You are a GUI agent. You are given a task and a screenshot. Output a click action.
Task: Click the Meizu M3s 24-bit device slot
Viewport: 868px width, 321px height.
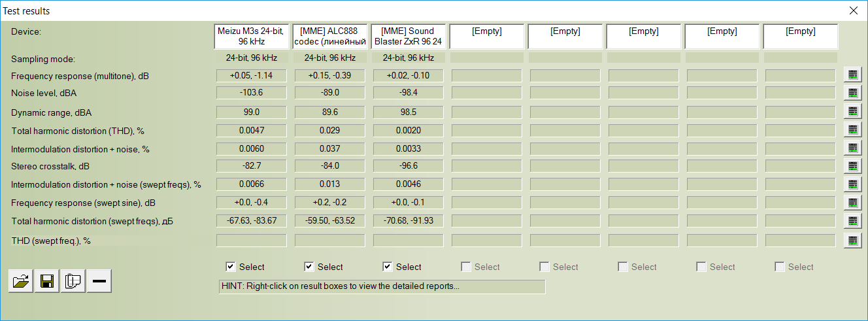(252, 37)
